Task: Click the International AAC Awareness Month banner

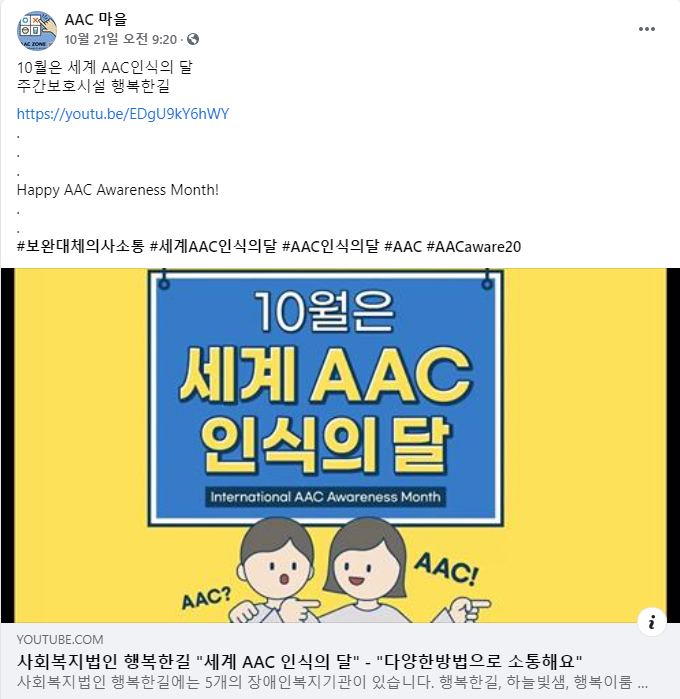Action: pyautogui.click(x=325, y=497)
